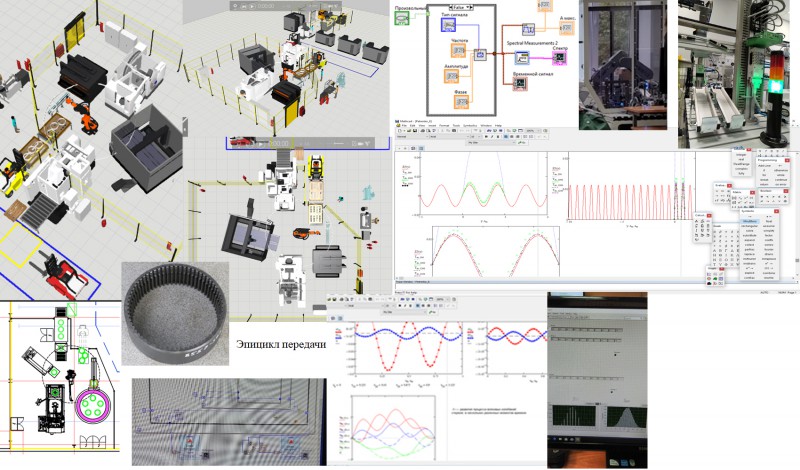Select the Спектр graph indicator node
Image resolution: width=800 pixels, height=470 pixels.
(x=559, y=58)
